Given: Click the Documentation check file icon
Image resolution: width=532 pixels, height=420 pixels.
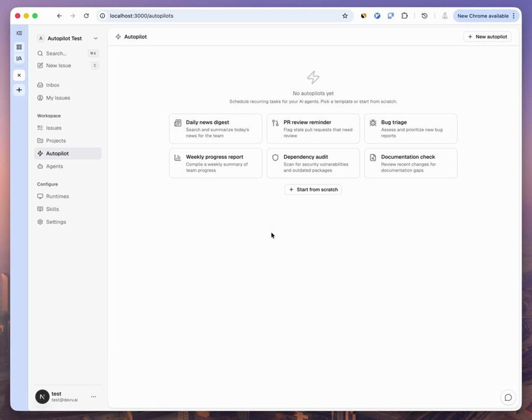Looking at the screenshot, I should (373, 157).
